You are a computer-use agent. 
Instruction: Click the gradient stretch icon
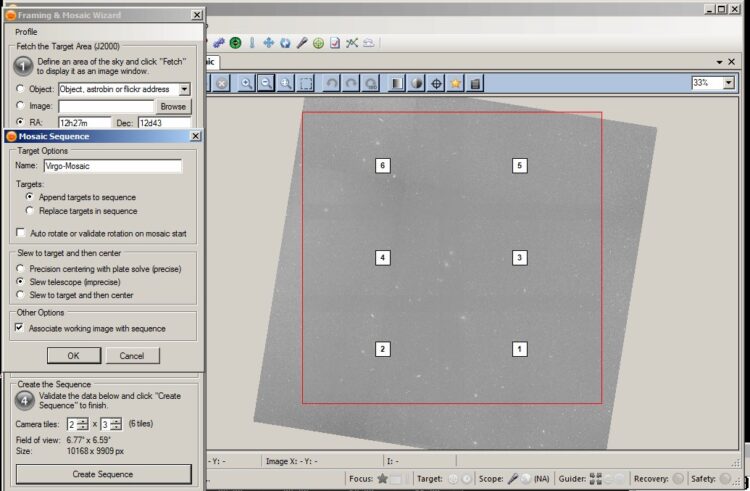[x=396, y=84]
